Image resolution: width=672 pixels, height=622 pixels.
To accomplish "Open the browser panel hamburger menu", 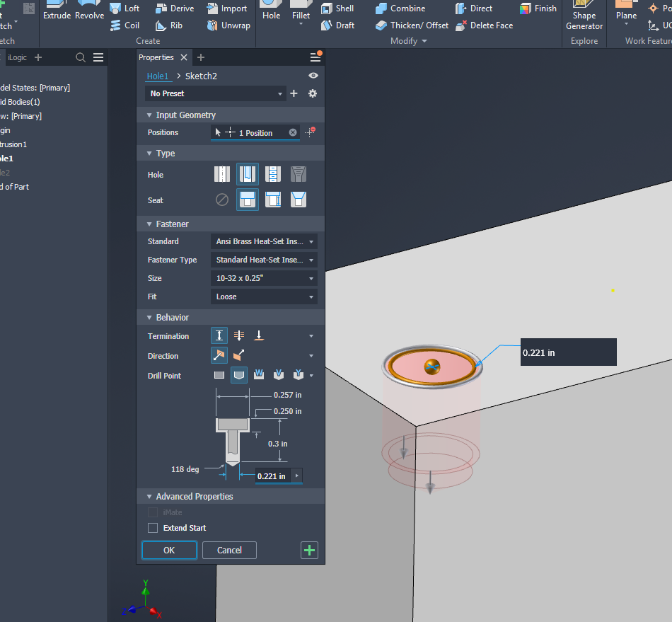I will pos(98,57).
